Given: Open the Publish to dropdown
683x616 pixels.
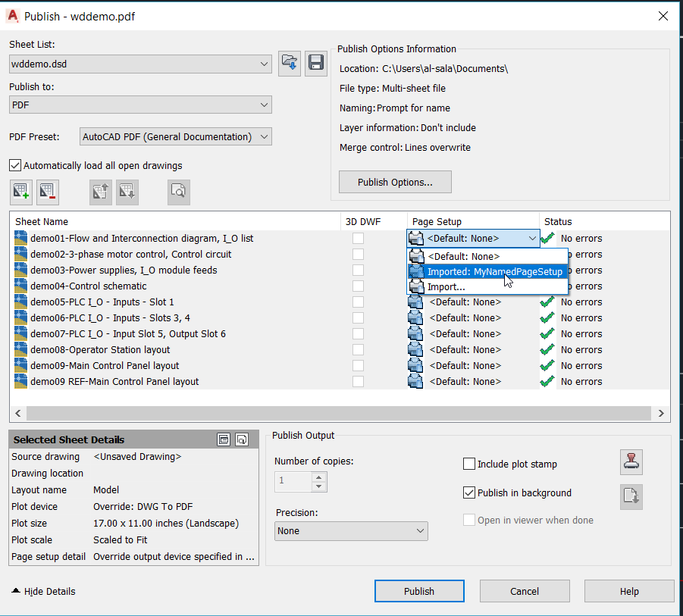Looking at the screenshot, I should coord(263,102).
